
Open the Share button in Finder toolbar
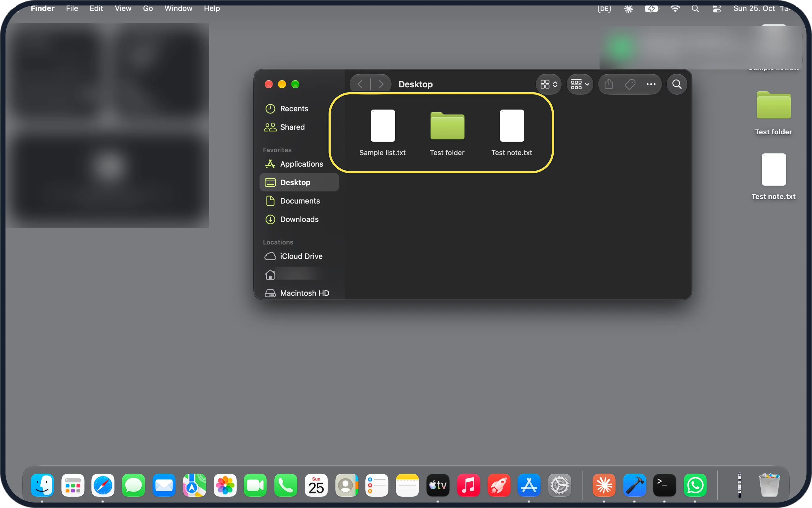tap(609, 84)
